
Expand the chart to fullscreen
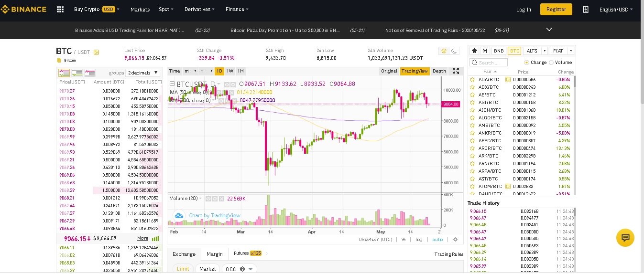(456, 71)
